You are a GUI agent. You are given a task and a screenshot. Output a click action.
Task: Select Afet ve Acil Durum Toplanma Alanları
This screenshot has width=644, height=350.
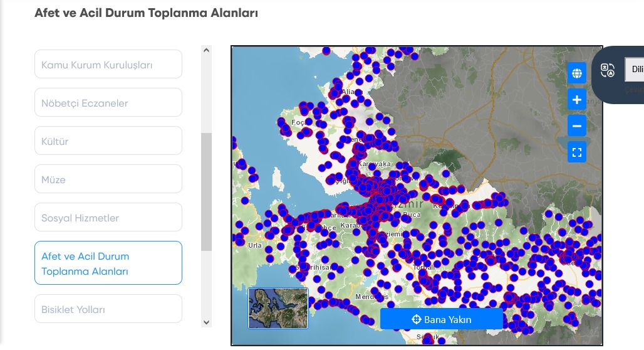108,263
